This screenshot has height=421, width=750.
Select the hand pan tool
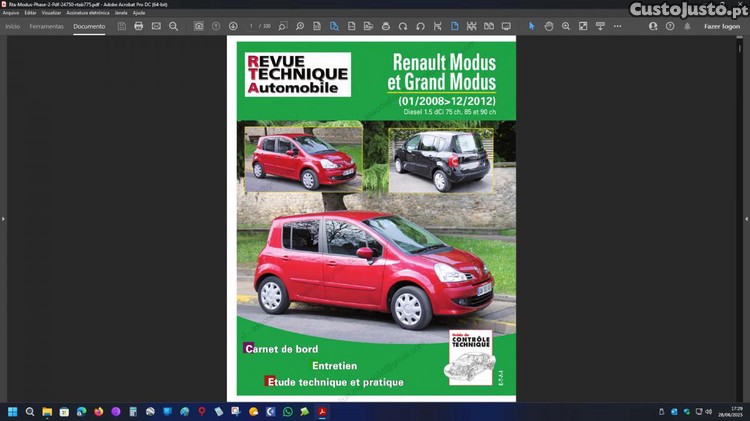pyautogui.click(x=549, y=26)
